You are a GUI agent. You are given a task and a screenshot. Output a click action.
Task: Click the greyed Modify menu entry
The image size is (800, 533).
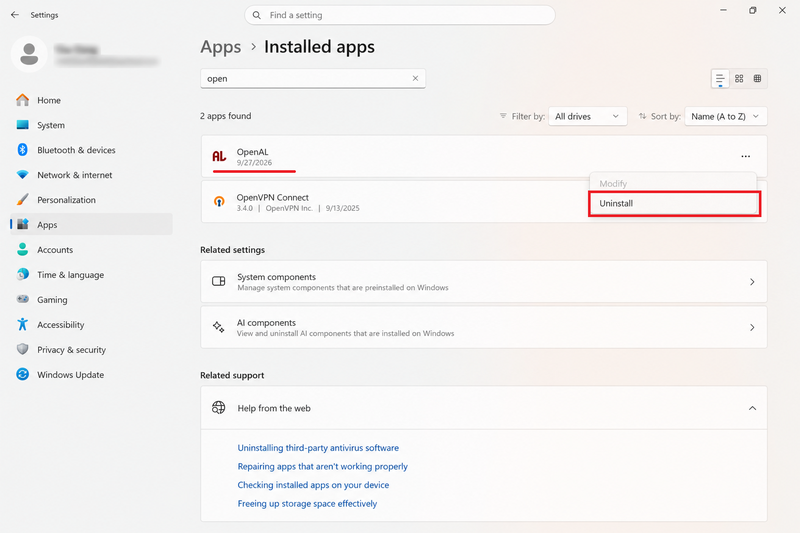613,184
